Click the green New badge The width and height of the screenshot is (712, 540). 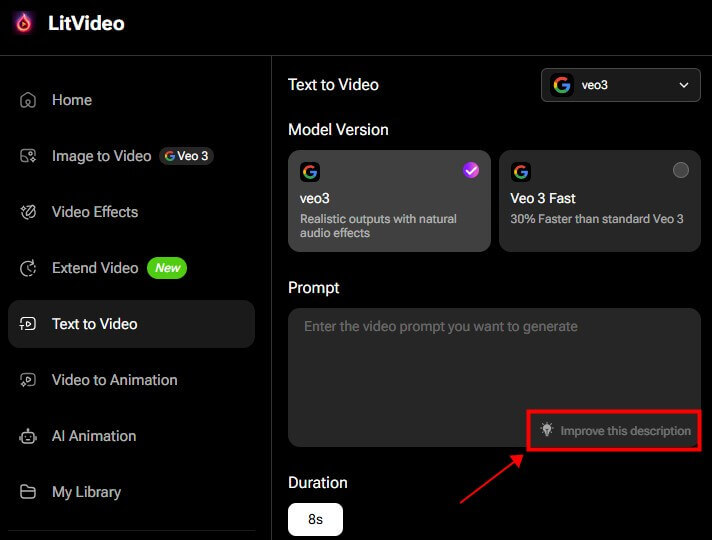167,268
